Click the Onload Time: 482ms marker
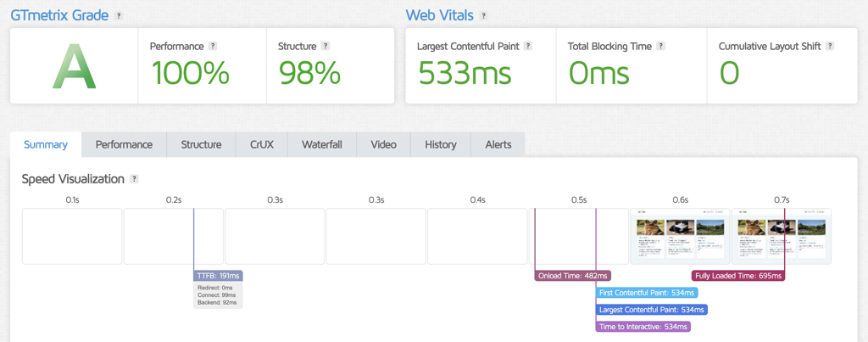The image size is (868, 342). 574,276
